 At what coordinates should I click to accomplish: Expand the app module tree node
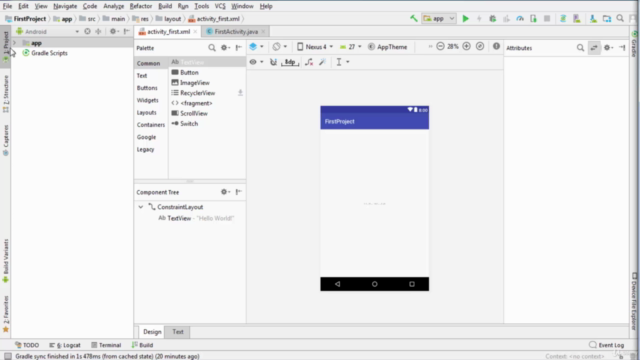click(15, 43)
